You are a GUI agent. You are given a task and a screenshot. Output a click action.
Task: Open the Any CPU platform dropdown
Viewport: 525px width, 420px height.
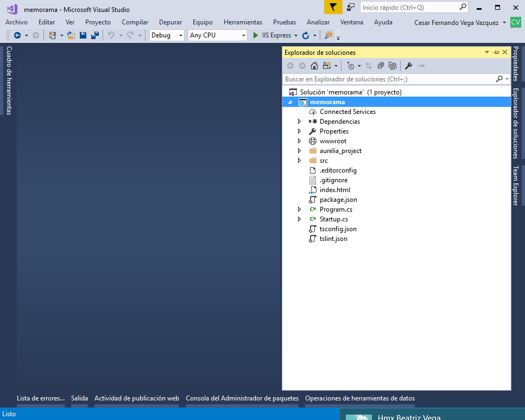[x=243, y=35]
